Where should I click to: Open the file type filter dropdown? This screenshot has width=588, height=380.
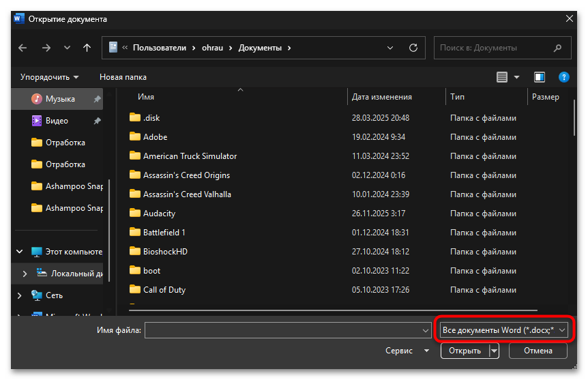coord(503,330)
